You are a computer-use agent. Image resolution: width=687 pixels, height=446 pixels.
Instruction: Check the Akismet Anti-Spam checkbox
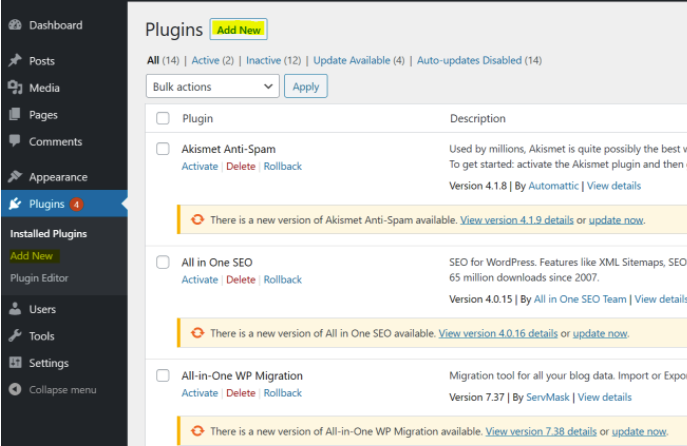[163, 149]
